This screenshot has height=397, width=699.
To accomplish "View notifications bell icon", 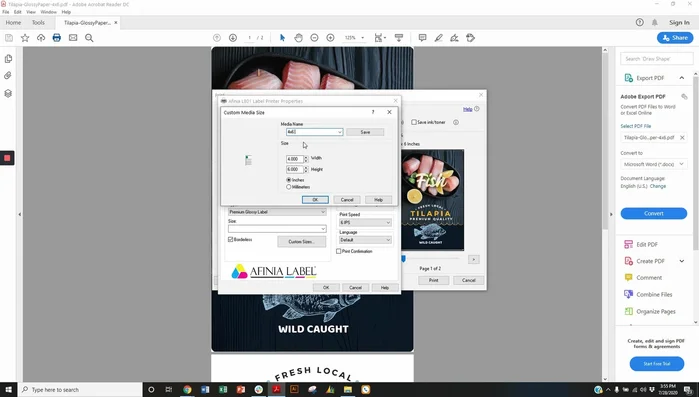I will coord(655,22).
